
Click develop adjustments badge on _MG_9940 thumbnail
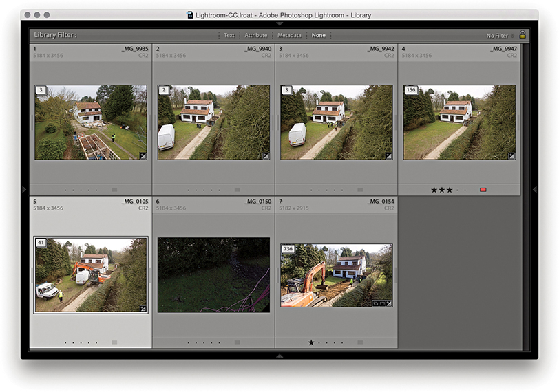coord(266,156)
